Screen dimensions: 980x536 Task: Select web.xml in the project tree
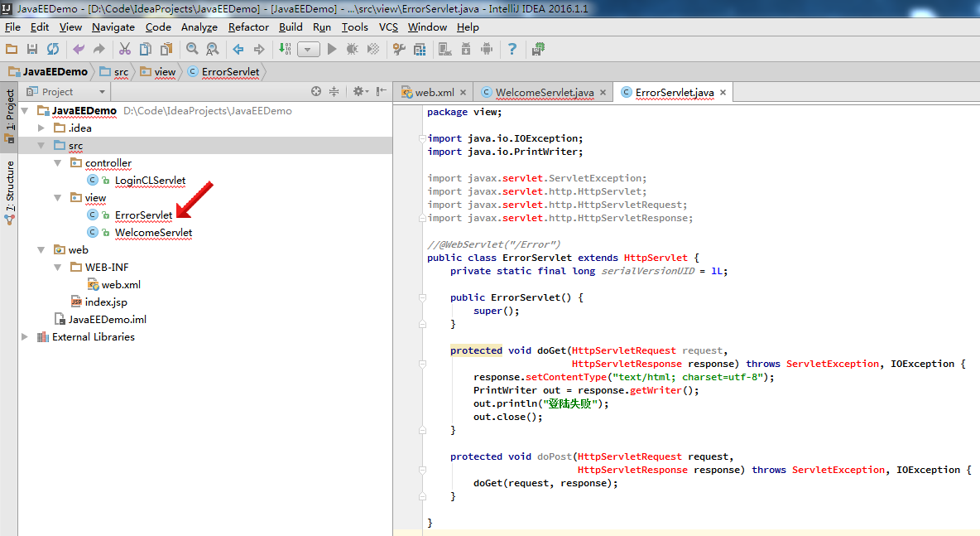coord(121,285)
